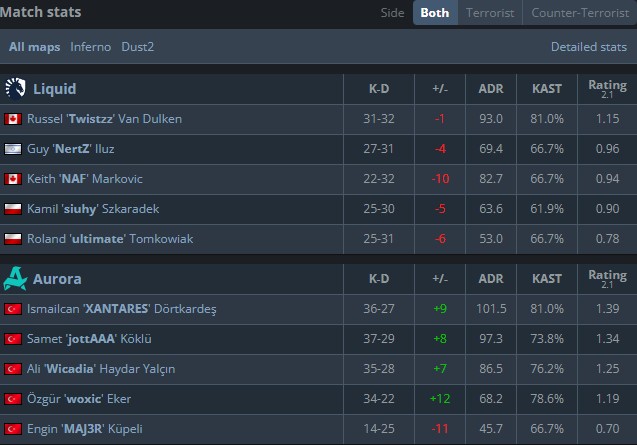Click the Polish flag beside siuhy

tap(14, 209)
